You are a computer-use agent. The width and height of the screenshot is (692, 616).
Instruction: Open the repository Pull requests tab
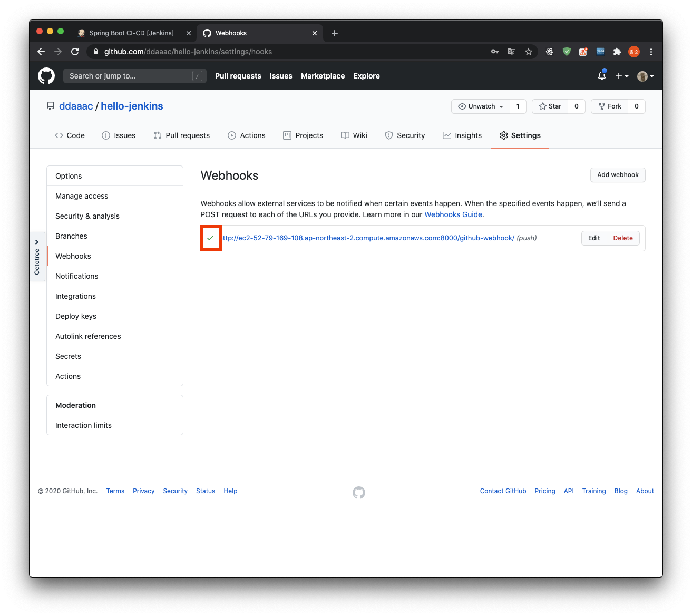click(x=181, y=135)
